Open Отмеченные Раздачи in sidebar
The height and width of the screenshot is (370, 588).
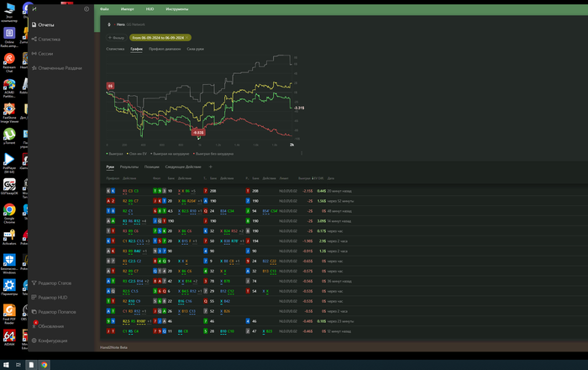56,68
